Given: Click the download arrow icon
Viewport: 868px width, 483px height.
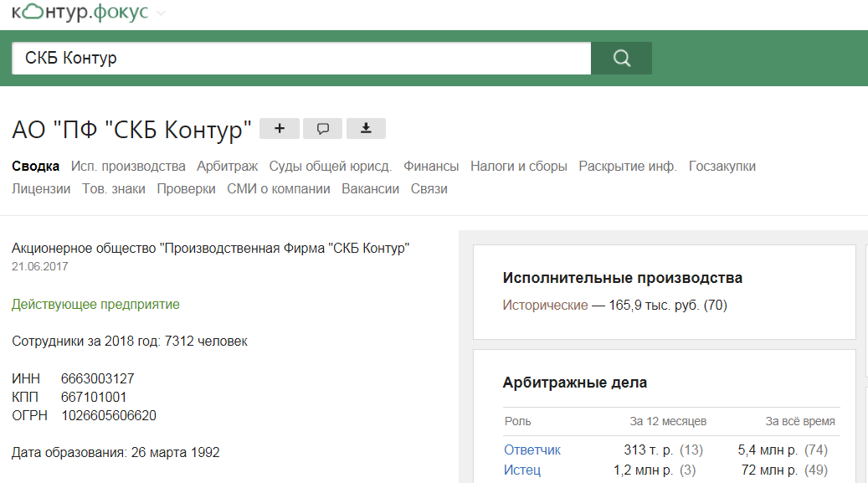Looking at the screenshot, I should tap(366, 129).
